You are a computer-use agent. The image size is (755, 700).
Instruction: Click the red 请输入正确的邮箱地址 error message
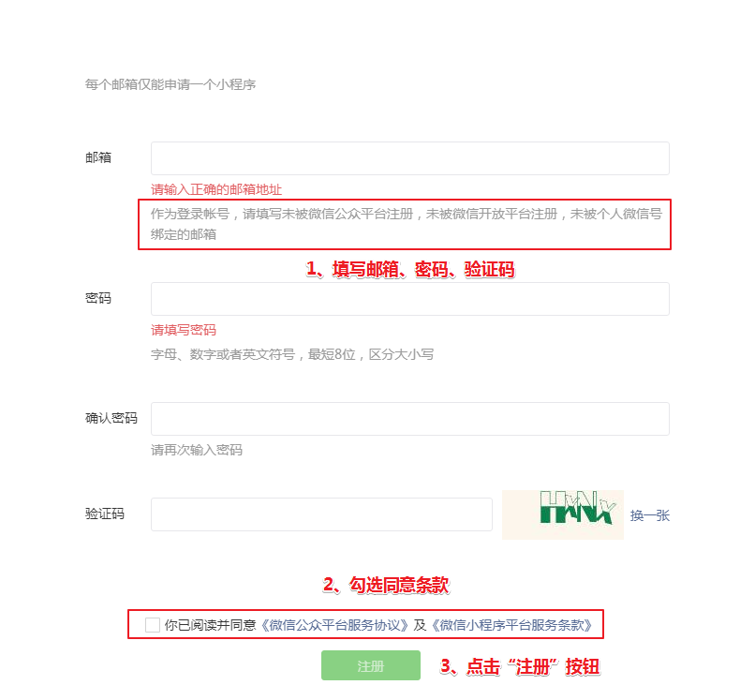coord(216,189)
